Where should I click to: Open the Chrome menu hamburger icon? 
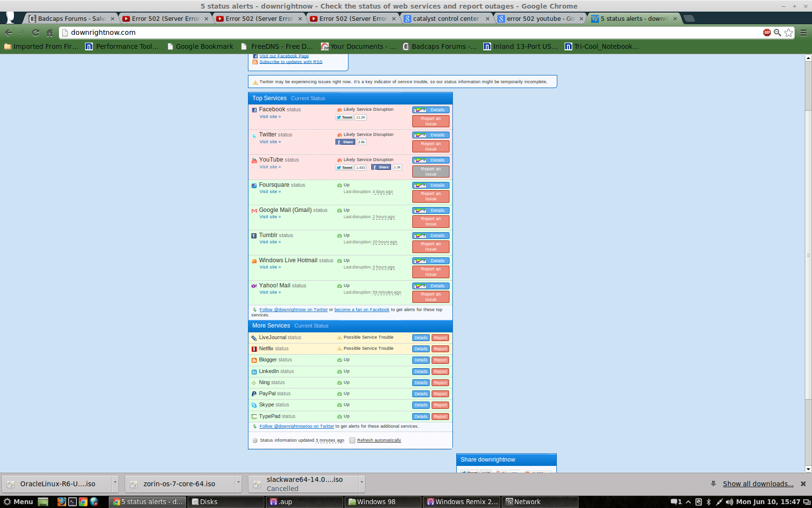tap(803, 32)
